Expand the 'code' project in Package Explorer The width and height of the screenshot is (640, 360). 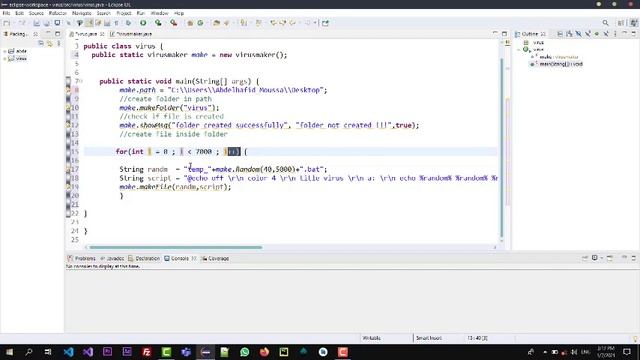5,51
